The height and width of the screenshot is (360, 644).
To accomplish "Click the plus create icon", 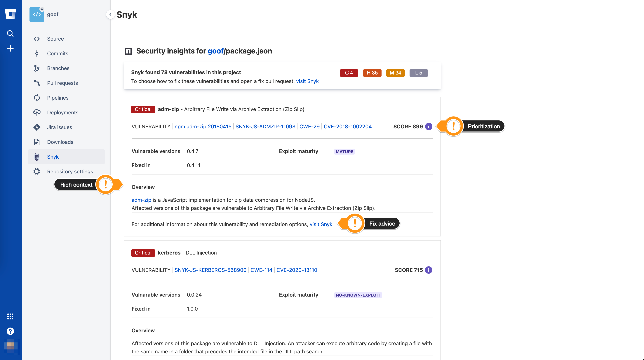I will pyautogui.click(x=10, y=48).
